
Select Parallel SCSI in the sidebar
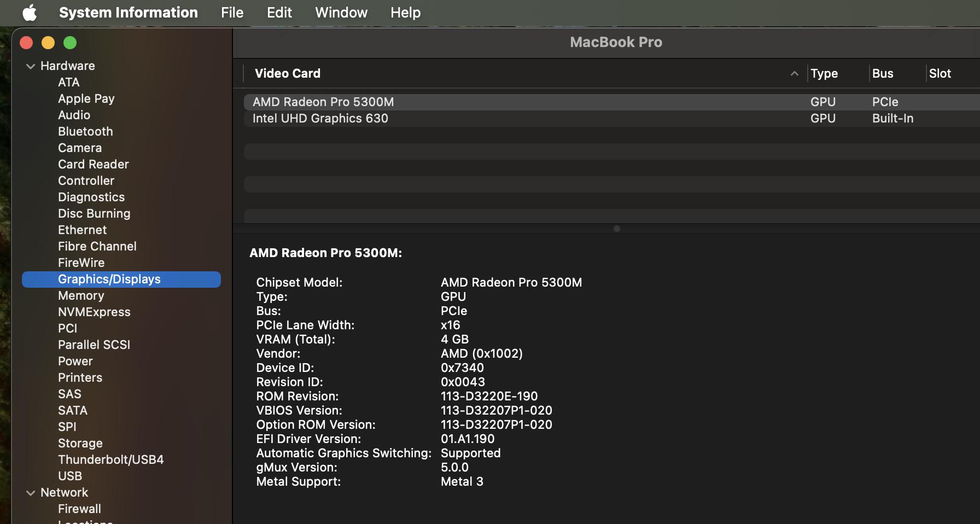click(x=94, y=345)
